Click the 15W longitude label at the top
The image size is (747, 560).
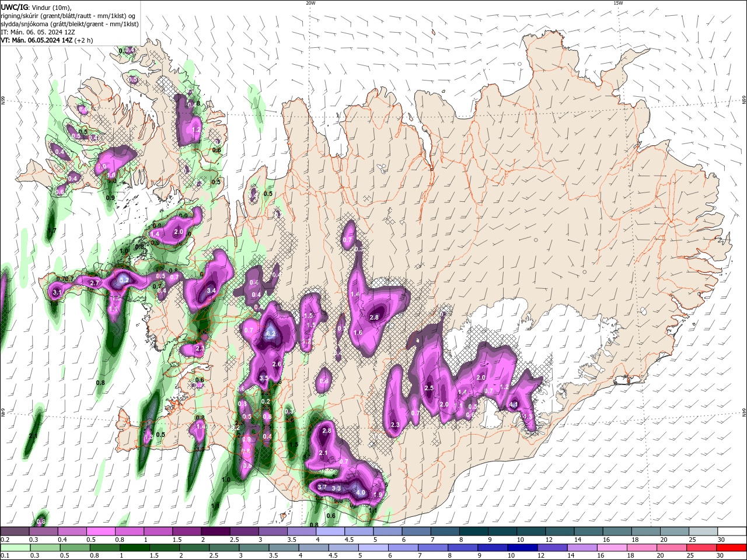pyautogui.click(x=618, y=3)
